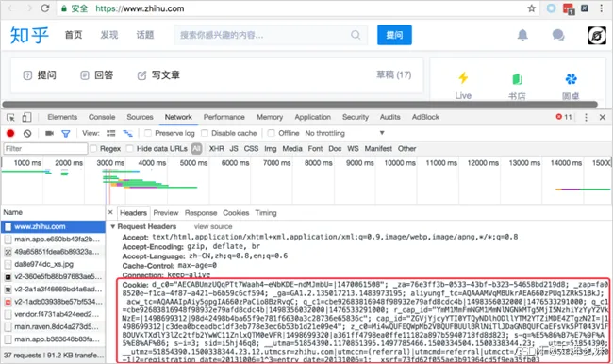Open the 发现 discover link

point(109,35)
